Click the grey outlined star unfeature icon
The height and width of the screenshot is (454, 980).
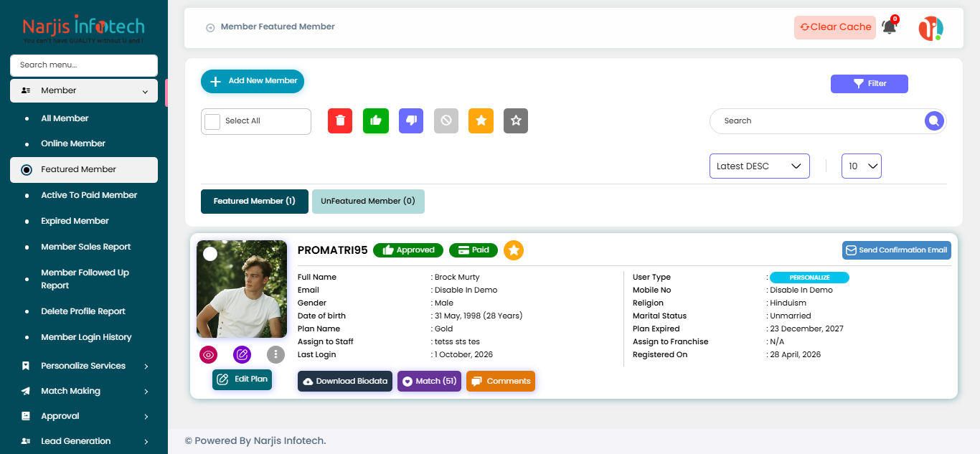(516, 120)
